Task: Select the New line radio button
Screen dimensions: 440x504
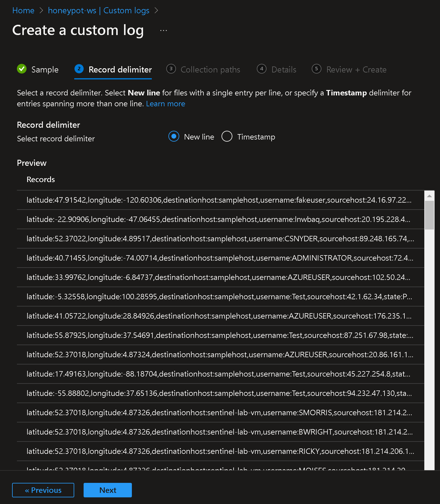Action: pos(174,136)
